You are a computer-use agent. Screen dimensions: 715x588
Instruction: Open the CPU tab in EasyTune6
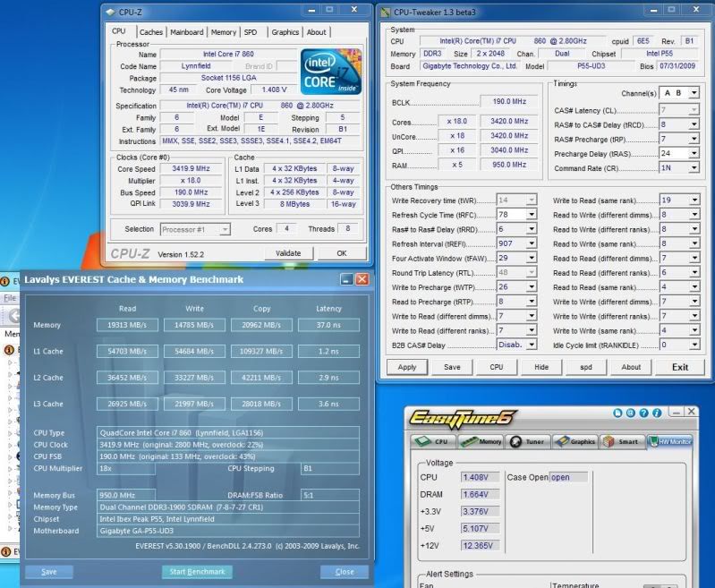click(433, 441)
